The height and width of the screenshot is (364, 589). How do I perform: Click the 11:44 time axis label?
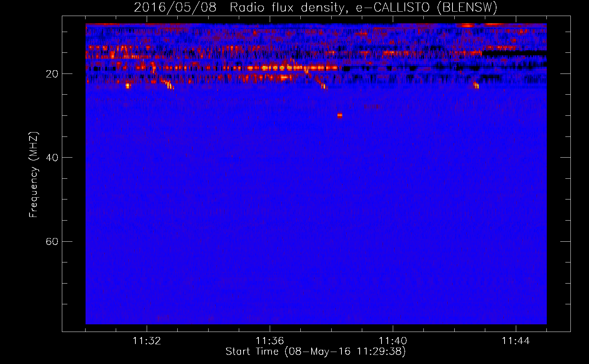click(x=516, y=341)
